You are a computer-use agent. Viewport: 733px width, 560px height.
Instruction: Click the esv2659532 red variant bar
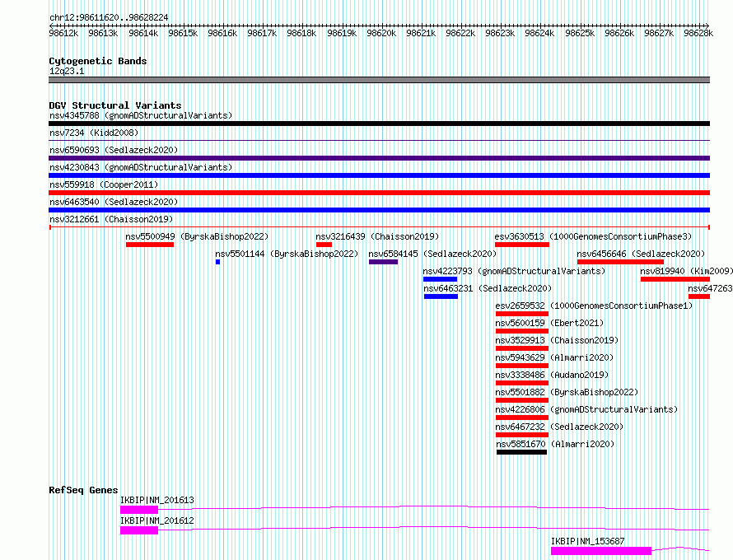[522, 314]
